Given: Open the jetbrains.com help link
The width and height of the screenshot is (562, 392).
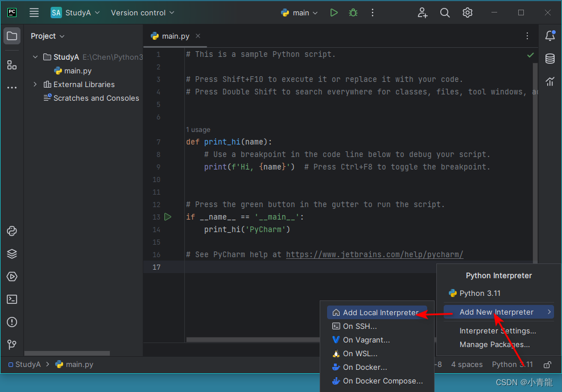Looking at the screenshot, I should [x=374, y=254].
